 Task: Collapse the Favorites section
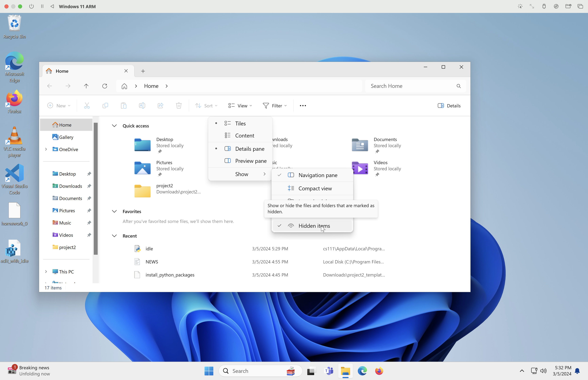[x=114, y=211]
